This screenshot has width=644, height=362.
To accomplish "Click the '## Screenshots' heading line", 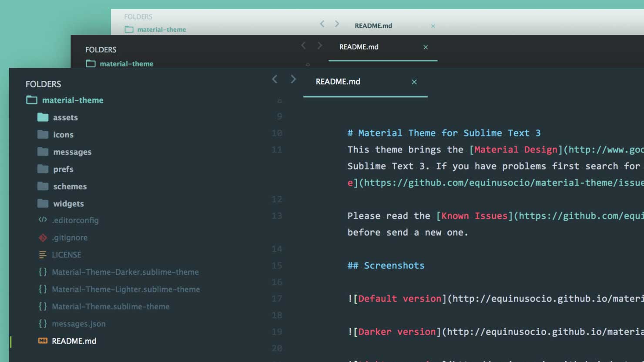I will (386, 266).
